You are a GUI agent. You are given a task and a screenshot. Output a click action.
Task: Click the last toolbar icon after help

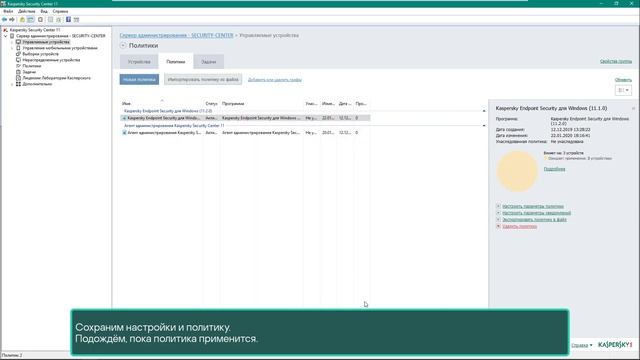(x=76, y=20)
